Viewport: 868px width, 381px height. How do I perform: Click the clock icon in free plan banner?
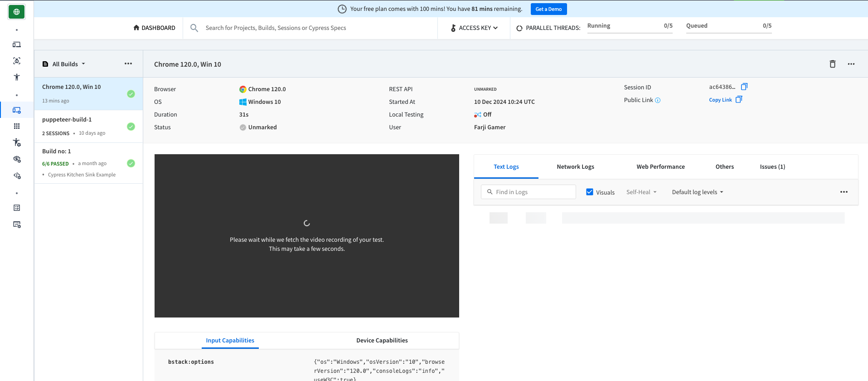(342, 9)
